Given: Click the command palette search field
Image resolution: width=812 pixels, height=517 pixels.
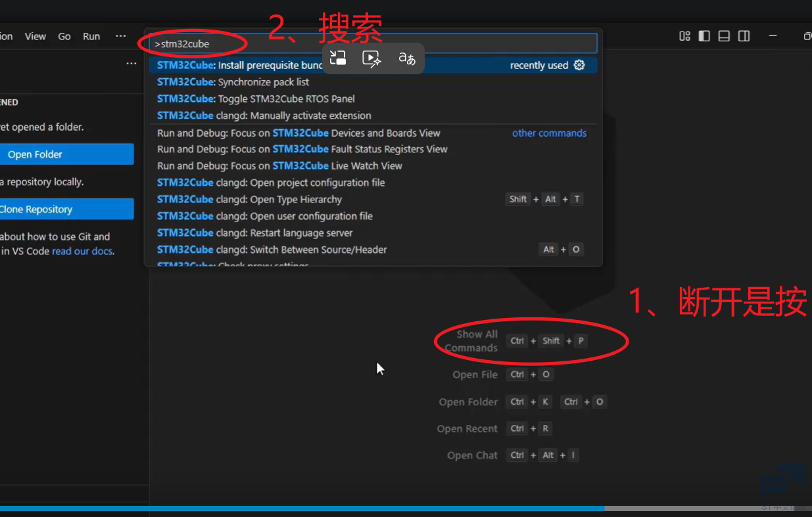Looking at the screenshot, I should pyautogui.click(x=373, y=44).
